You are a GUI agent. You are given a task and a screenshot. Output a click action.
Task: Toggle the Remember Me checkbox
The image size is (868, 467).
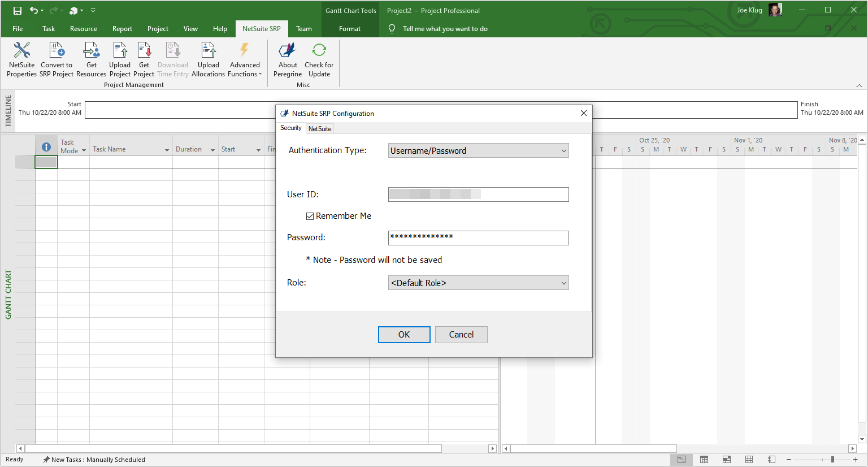click(310, 216)
